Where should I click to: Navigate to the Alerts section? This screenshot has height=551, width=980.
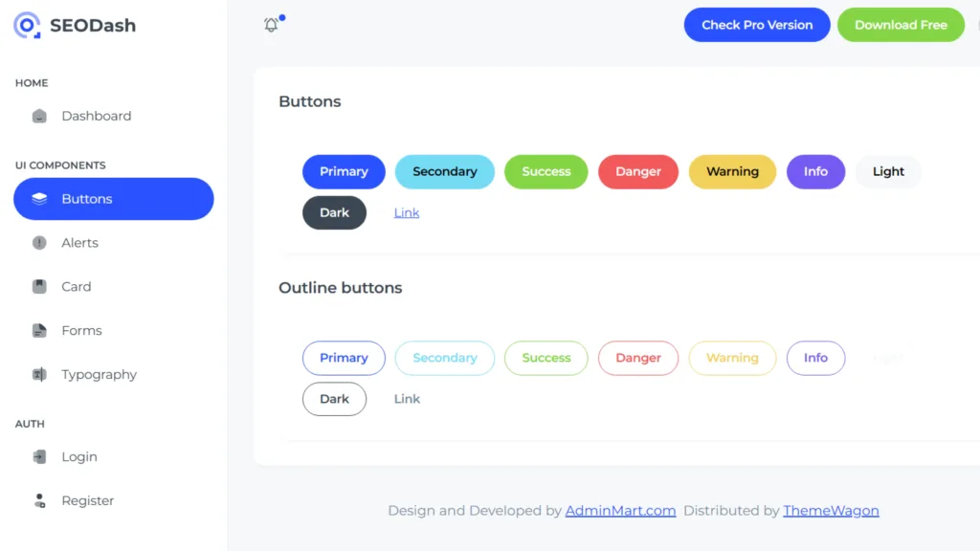coord(80,242)
